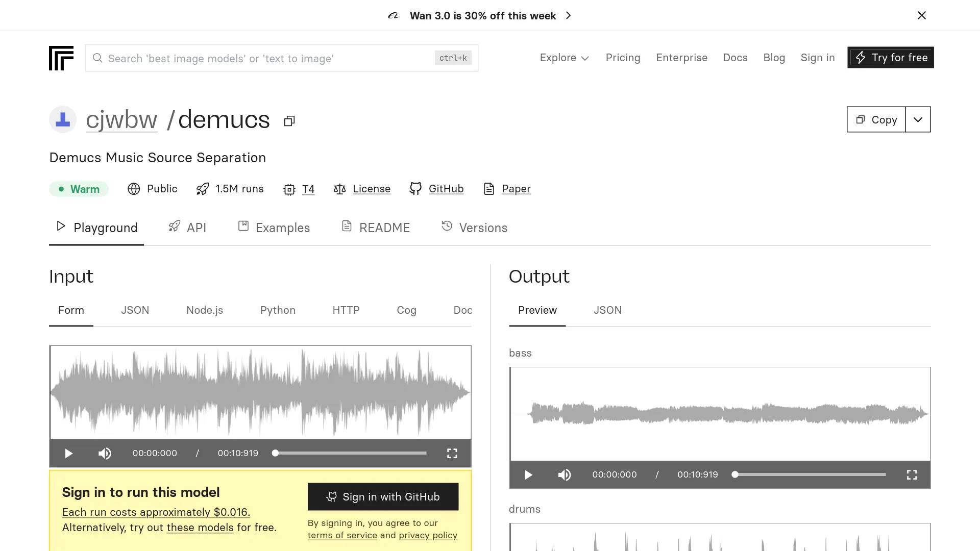Switch Output to JSON tab

(x=607, y=310)
